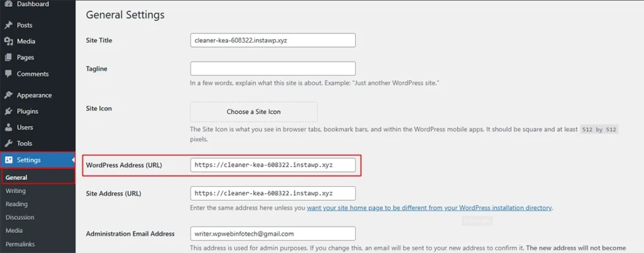Open the Reading settings submenu

point(16,204)
